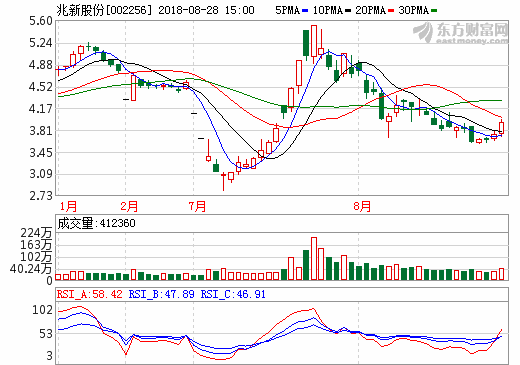
Task: Click the blue 5PMA legend marker
Action: (x=305, y=11)
